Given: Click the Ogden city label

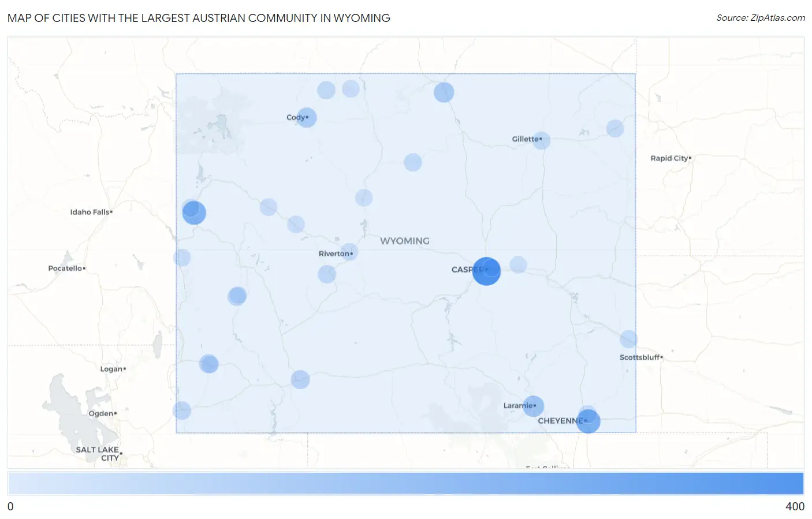Looking at the screenshot, I should tap(101, 413).
